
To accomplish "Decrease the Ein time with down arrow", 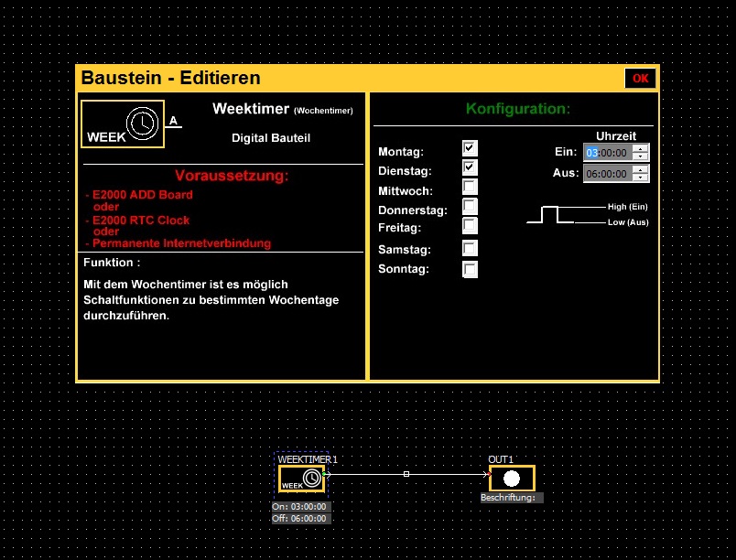I will point(641,156).
